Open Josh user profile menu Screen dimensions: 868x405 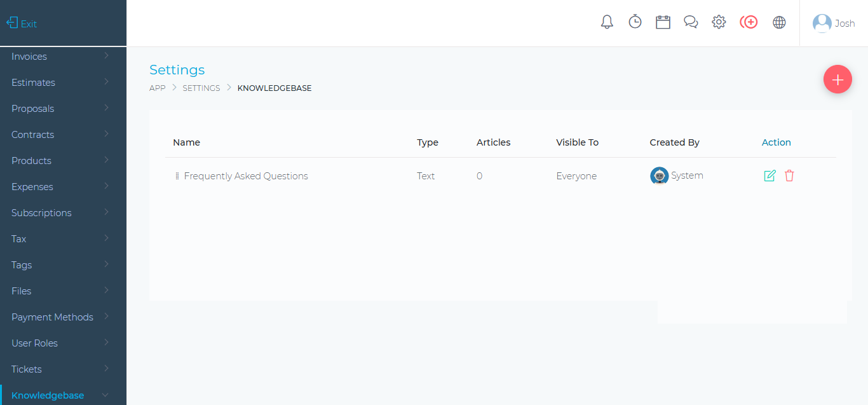tap(834, 24)
